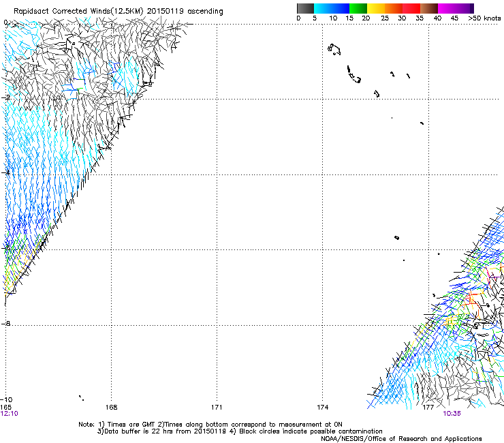Click the longitude label '168'
Viewport: 504px width, 443px height.
pyautogui.click(x=111, y=408)
